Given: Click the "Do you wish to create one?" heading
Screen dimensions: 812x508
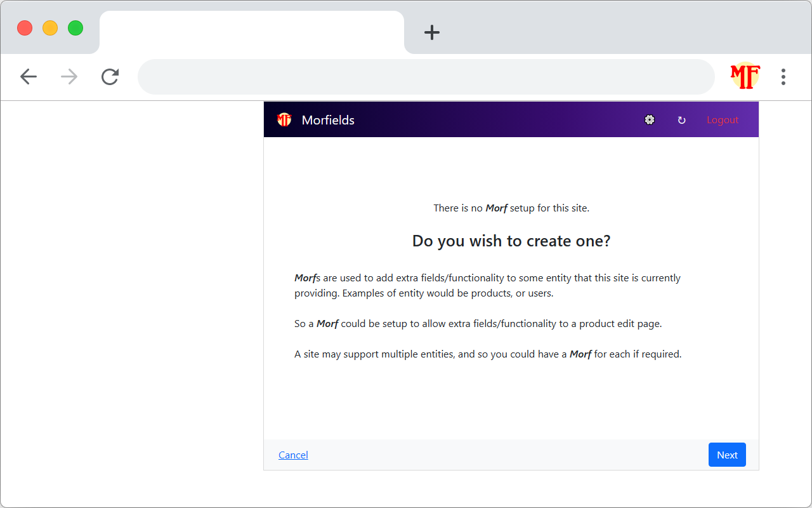Looking at the screenshot, I should click(x=511, y=241).
